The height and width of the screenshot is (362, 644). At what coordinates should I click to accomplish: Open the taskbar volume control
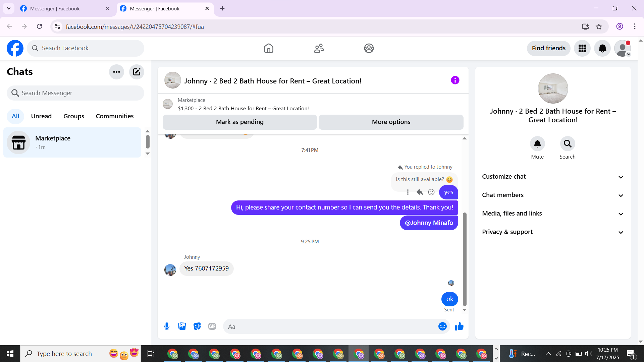point(588,354)
